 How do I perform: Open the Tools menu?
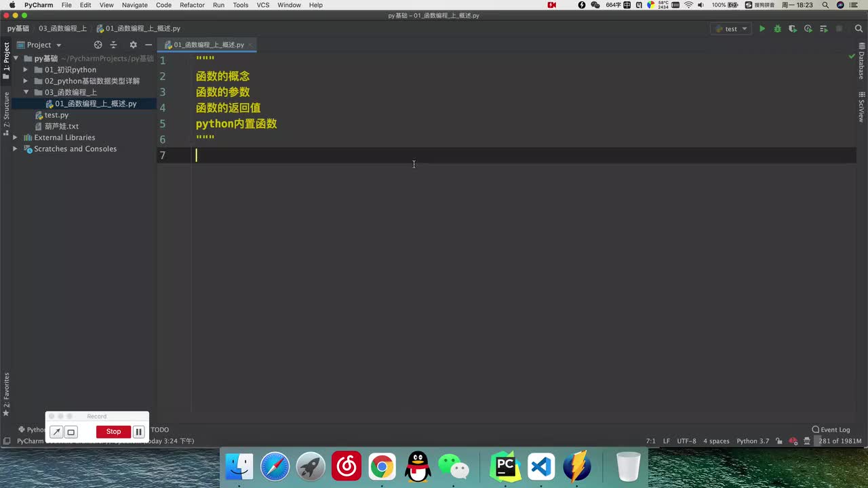tap(240, 5)
